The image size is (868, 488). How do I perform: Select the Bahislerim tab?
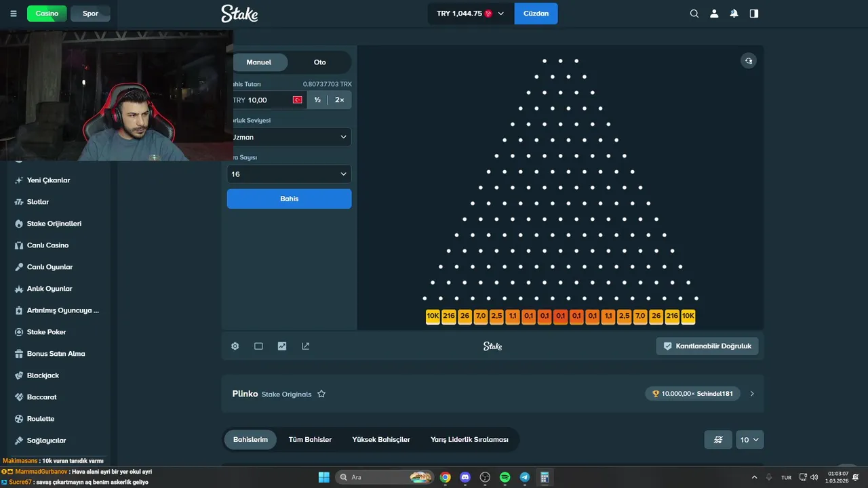250,440
